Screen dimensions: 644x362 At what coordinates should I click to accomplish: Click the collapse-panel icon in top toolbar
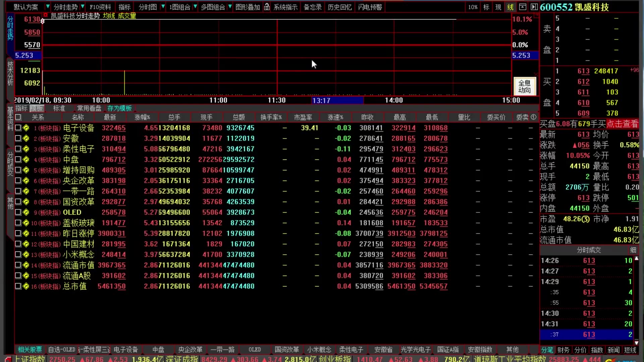[523, 7]
